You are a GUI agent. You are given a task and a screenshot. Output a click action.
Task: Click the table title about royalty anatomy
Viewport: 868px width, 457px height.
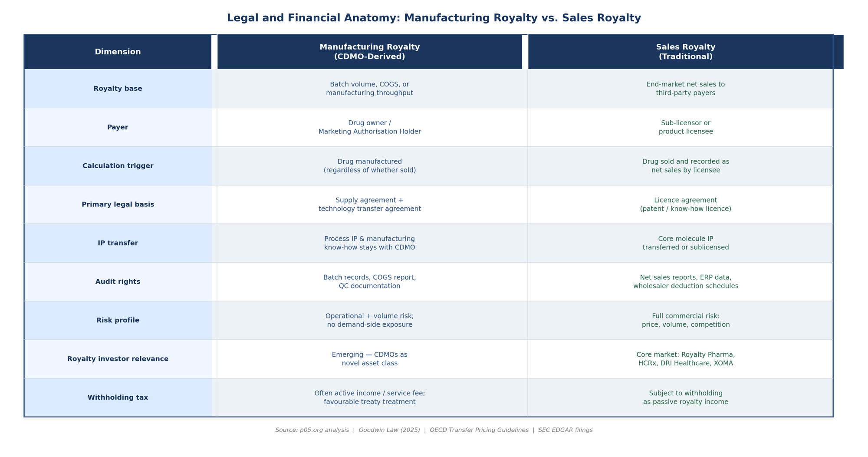(434, 18)
